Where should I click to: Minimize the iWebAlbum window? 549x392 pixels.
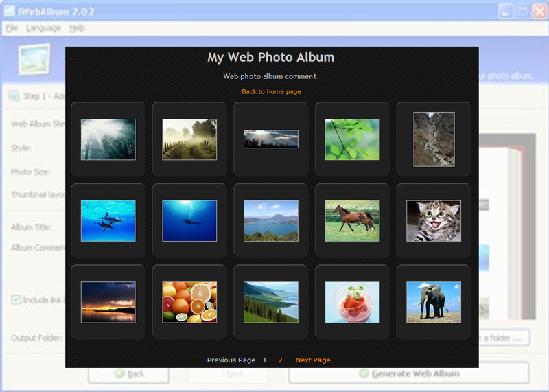pos(505,12)
